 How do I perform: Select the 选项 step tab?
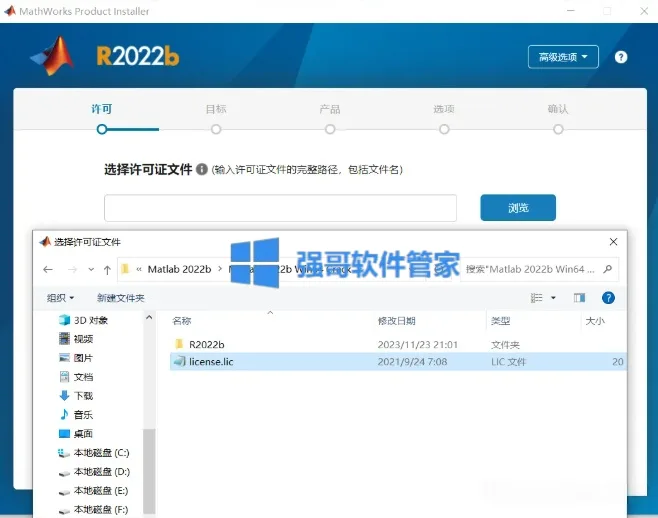click(x=444, y=109)
